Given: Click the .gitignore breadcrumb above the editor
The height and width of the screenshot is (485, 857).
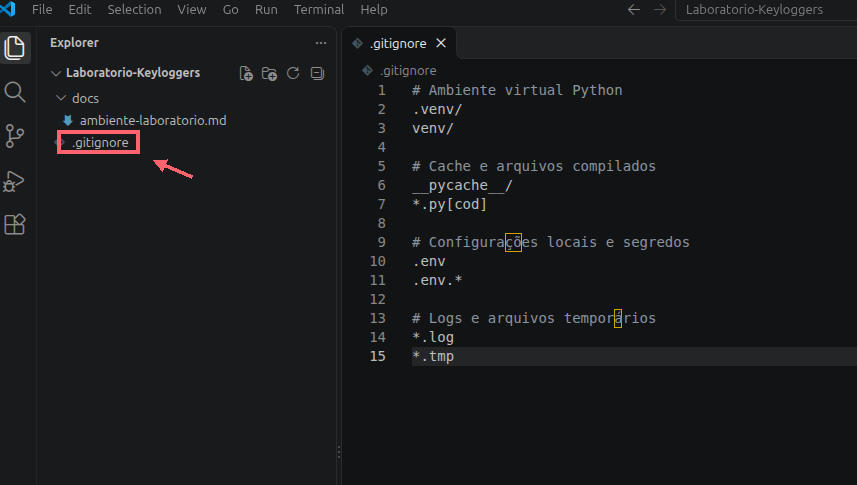Looking at the screenshot, I should [x=408, y=71].
